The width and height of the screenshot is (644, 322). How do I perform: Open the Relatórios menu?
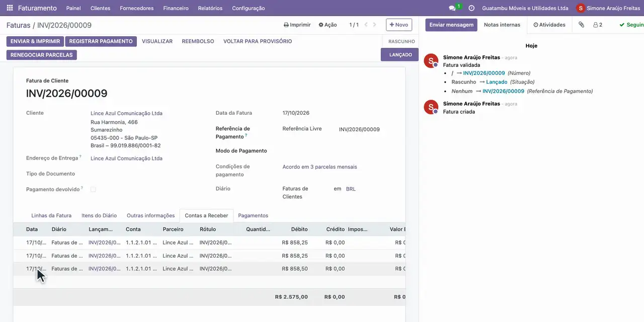(210, 8)
